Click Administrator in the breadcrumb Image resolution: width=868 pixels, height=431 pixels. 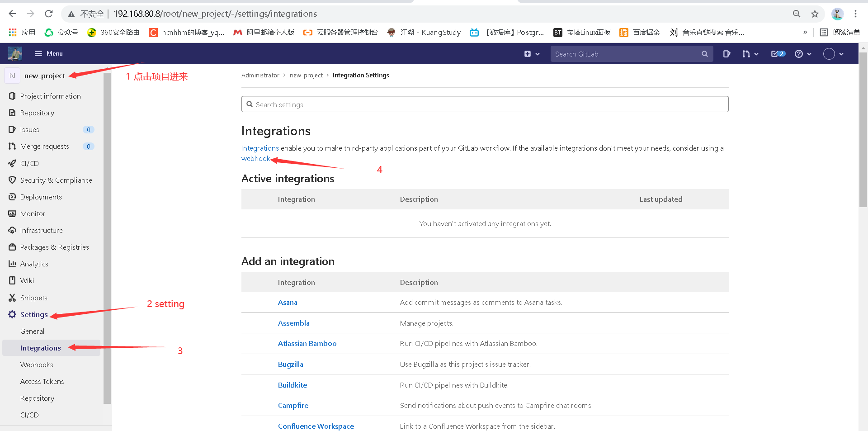tap(260, 75)
